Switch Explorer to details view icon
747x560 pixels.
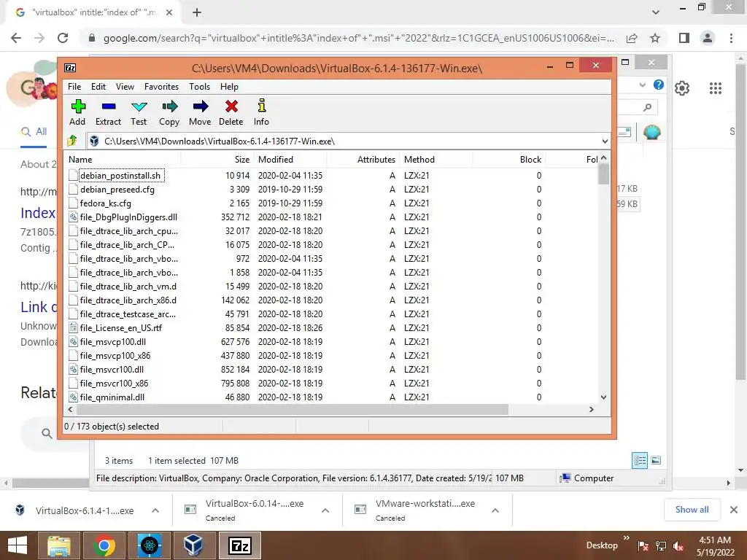tap(640, 460)
